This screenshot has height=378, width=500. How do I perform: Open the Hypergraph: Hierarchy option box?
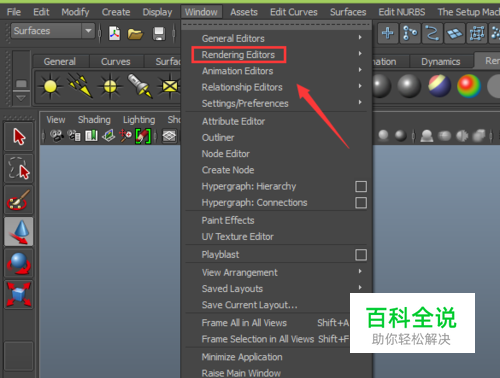361,186
